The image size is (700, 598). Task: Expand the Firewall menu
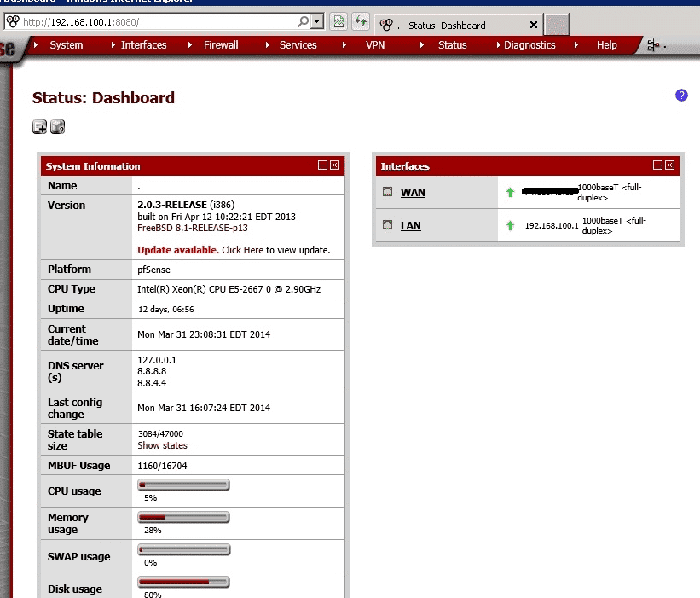(x=220, y=45)
